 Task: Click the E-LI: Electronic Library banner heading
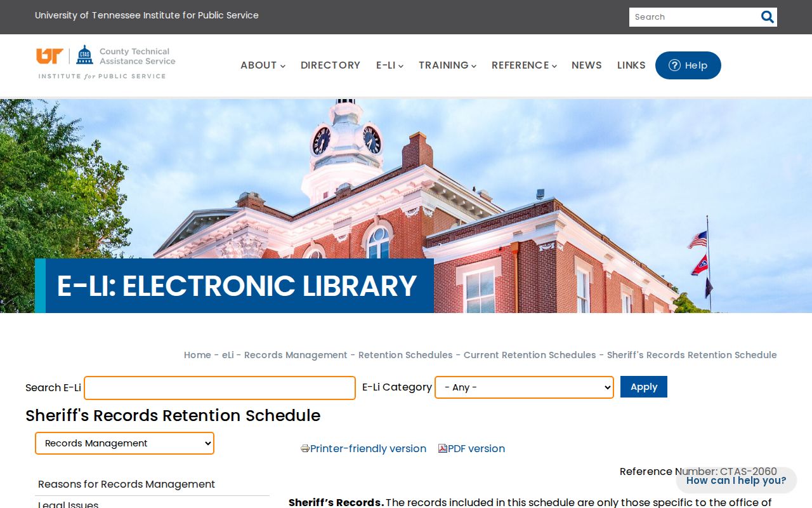click(237, 286)
